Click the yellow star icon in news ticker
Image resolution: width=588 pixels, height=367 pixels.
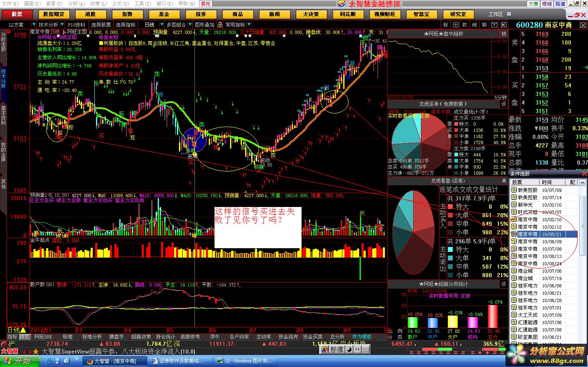[x=36, y=351]
